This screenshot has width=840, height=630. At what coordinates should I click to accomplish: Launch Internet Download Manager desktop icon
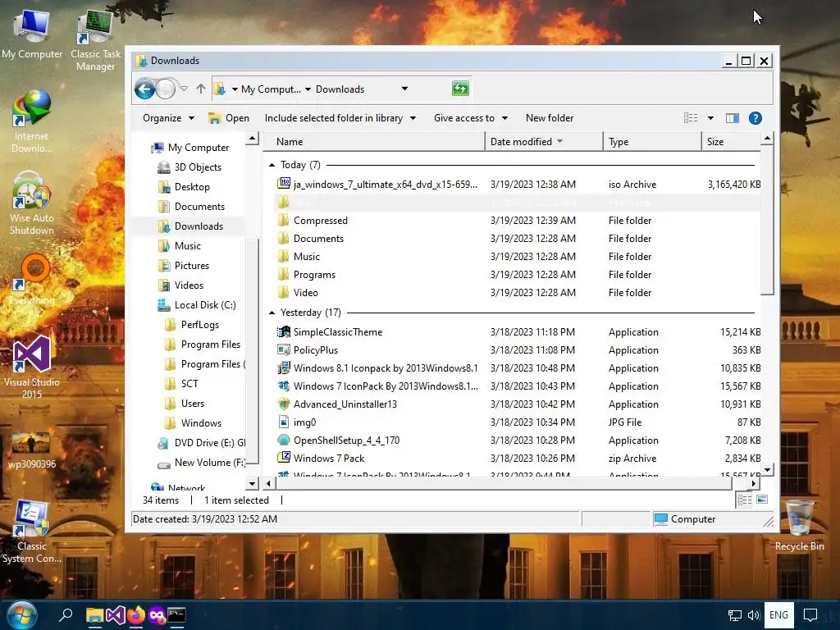point(32,121)
